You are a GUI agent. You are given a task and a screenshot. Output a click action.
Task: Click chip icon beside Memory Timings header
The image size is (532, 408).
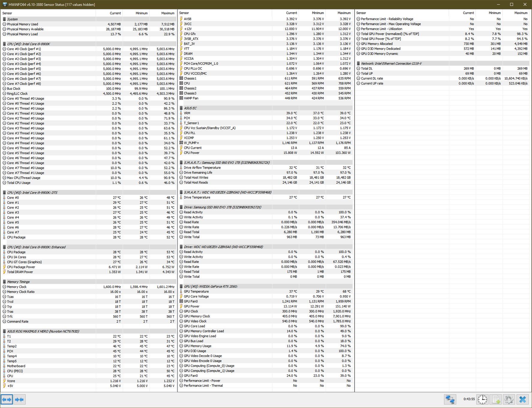click(4, 282)
